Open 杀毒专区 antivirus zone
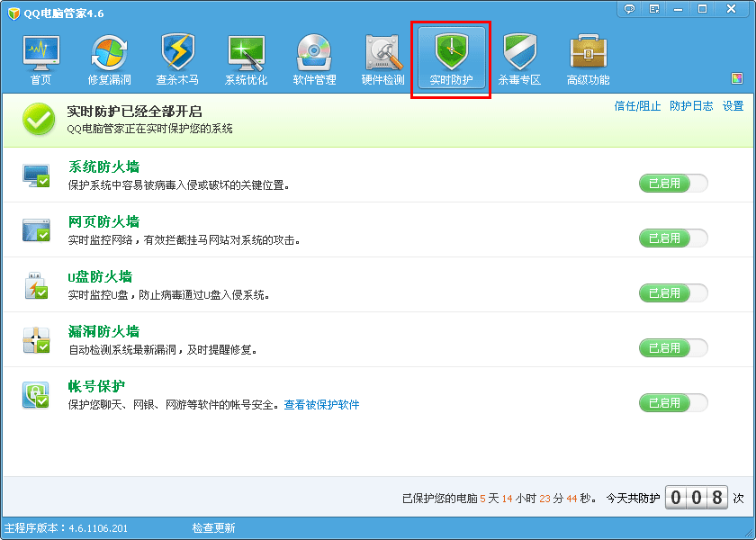Image resolution: width=756 pixels, height=540 pixels. pyautogui.click(x=519, y=60)
